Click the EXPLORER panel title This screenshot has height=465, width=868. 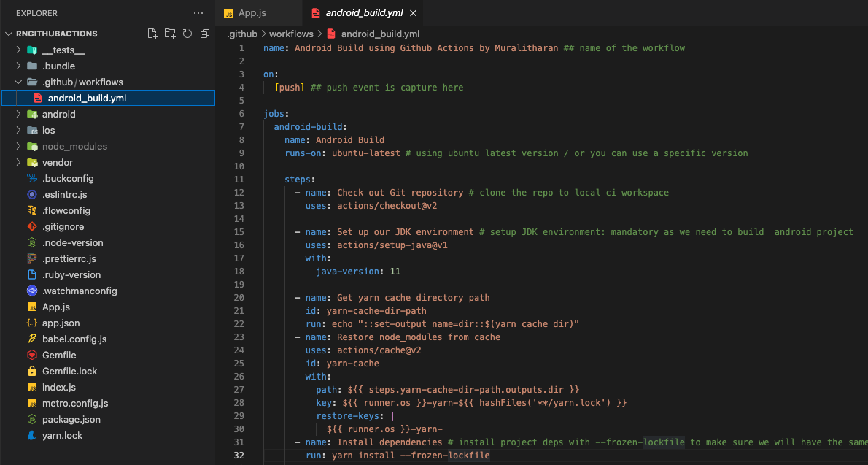pyautogui.click(x=36, y=13)
